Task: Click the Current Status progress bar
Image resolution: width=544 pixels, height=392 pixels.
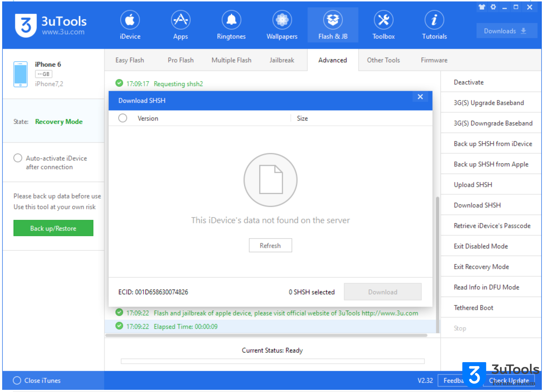Action: click(x=273, y=361)
